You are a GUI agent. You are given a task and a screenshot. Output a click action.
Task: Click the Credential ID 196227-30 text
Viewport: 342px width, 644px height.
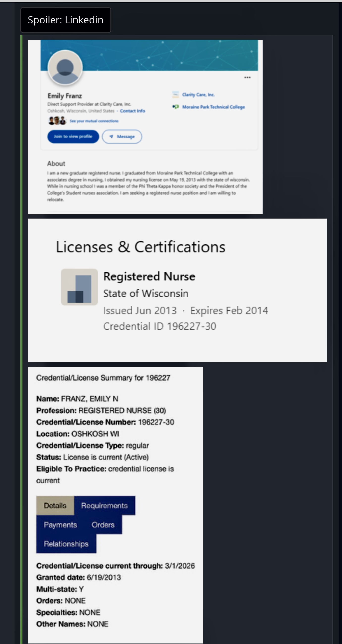click(160, 326)
